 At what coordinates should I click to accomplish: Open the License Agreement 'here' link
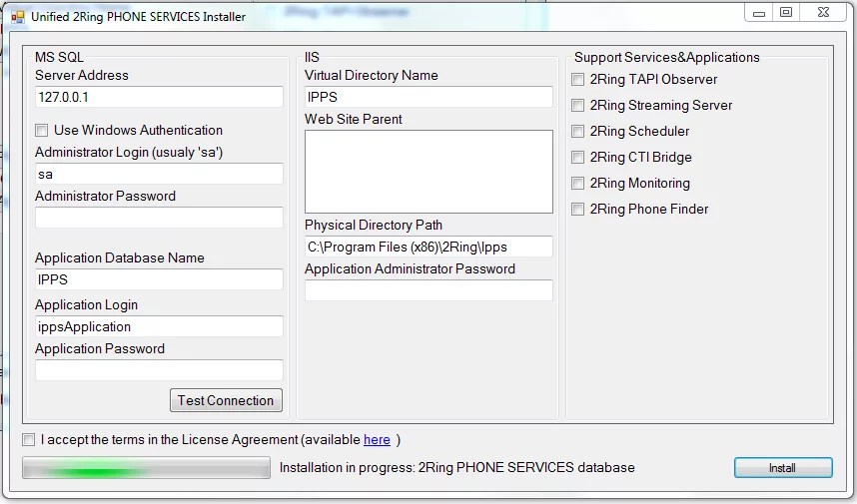pyautogui.click(x=377, y=439)
